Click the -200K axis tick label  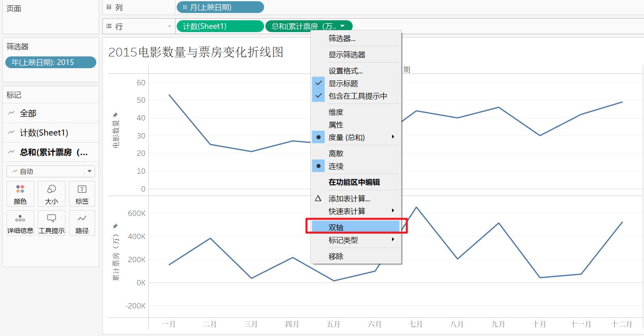[136, 306]
